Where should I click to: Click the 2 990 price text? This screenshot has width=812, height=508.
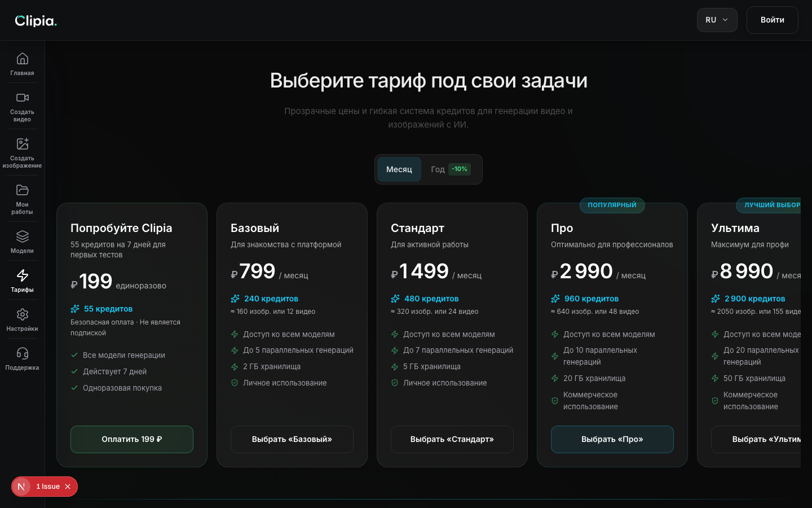click(x=586, y=271)
